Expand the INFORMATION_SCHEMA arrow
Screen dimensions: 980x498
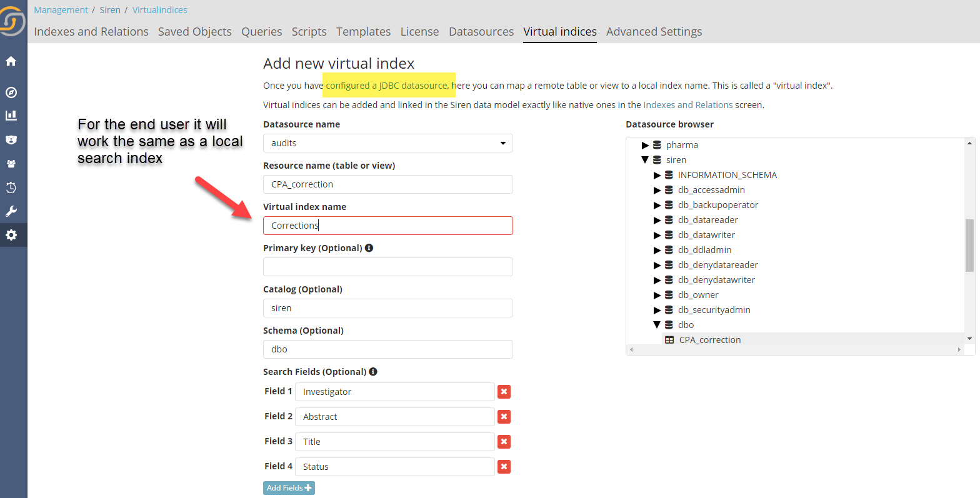[x=657, y=175]
